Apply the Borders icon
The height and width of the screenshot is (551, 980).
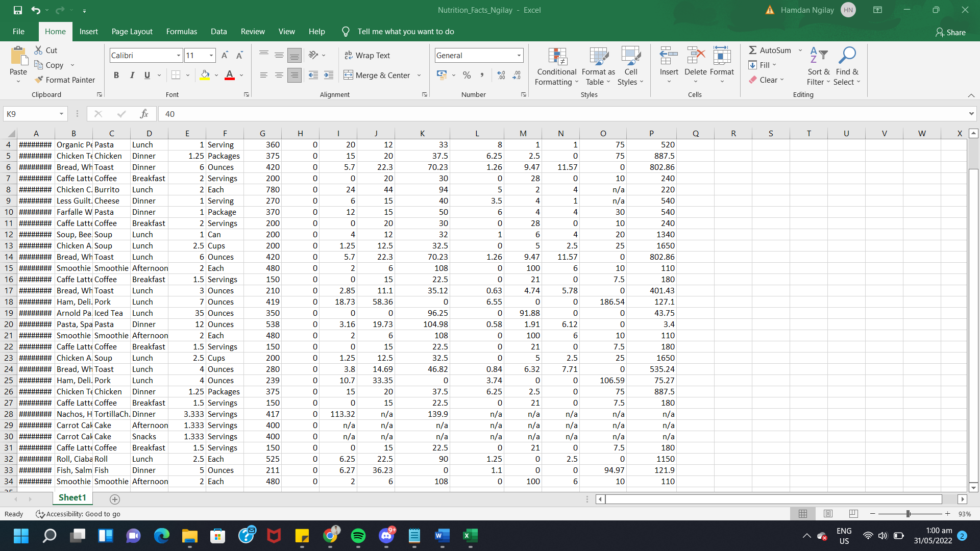tap(176, 75)
